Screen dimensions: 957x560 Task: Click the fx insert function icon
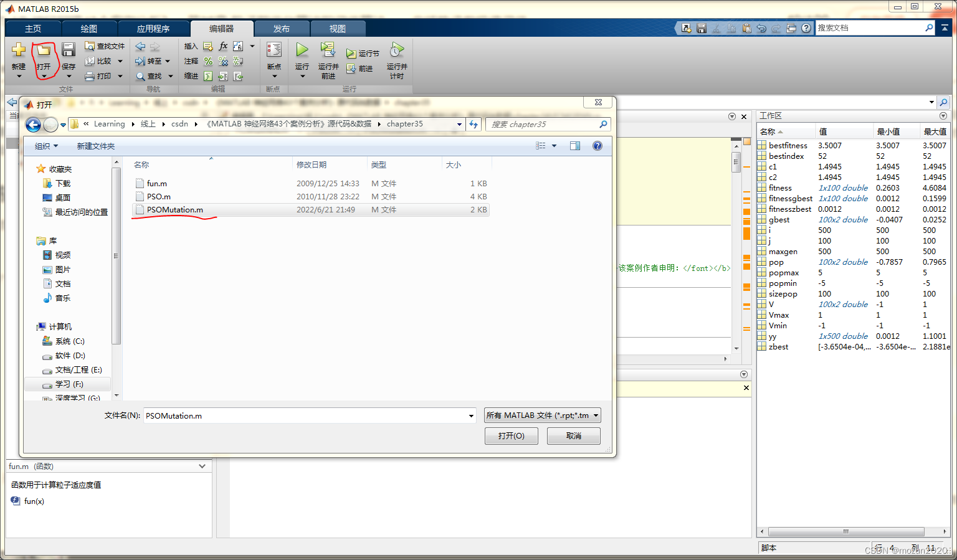tap(223, 46)
